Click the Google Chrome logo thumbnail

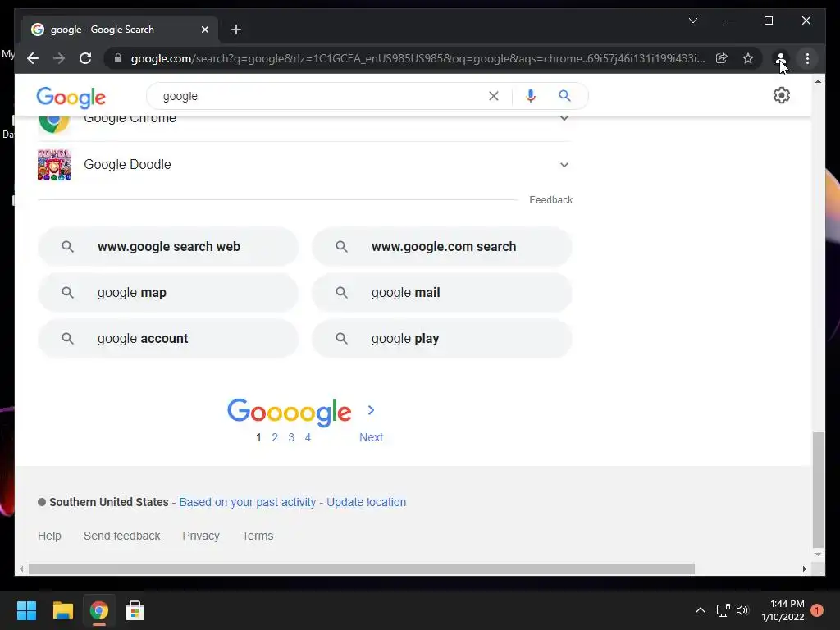point(54,124)
